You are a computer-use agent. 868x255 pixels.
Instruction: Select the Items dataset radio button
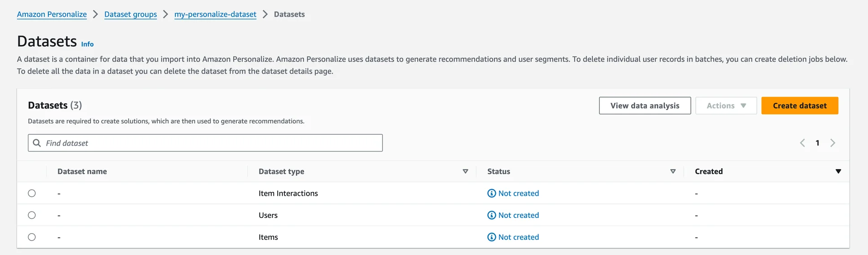(32, 237)
